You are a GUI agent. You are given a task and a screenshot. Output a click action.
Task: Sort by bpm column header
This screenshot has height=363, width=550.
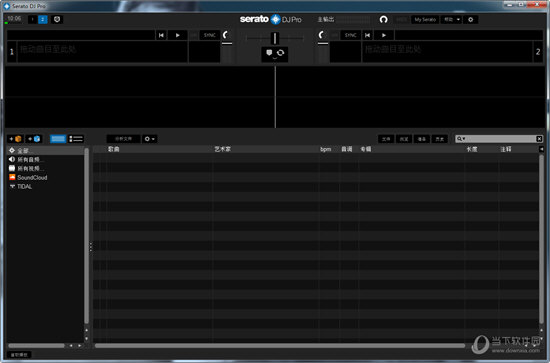coord(326,149)
